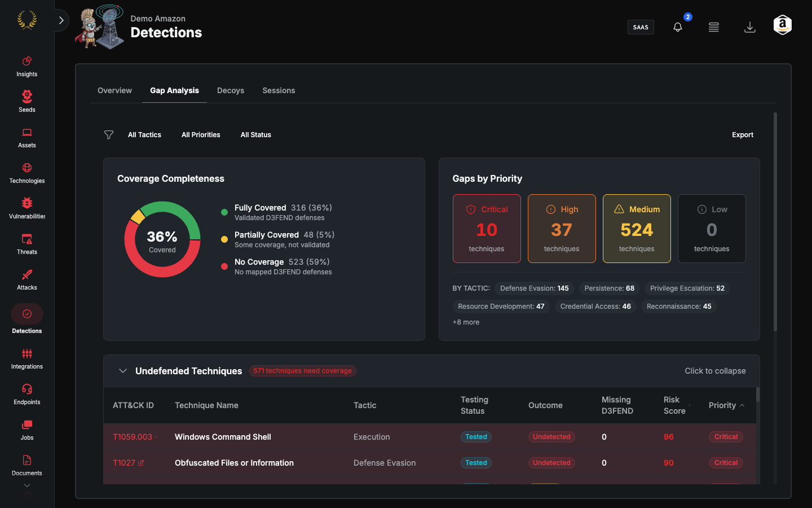Image resolution: width=812 pixels, height=508 pixels.
Task: Open the stacked list menu icon
Action: [714, 27]
